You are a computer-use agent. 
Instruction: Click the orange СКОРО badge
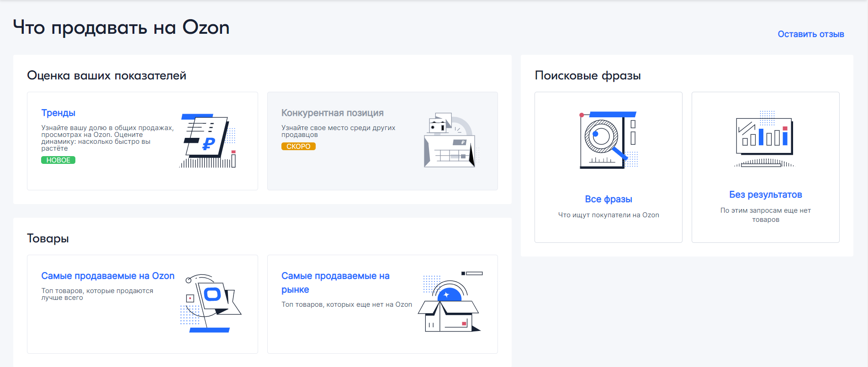(298, 147)
